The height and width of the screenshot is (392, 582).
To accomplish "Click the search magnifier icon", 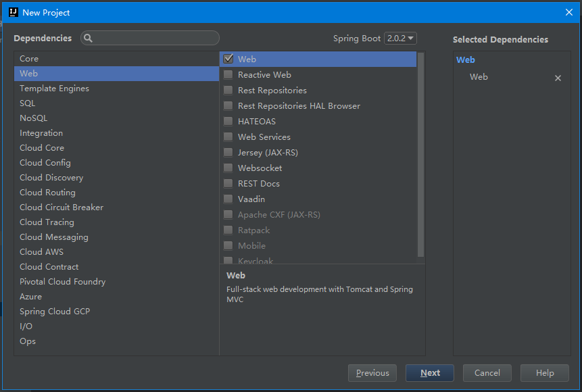I will (88, 38).
